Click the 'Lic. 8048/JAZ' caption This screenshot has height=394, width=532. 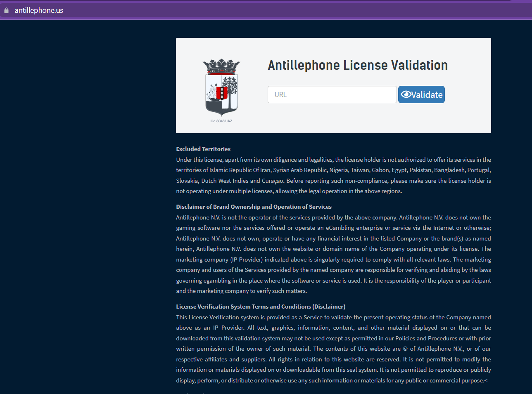(x=221, y=121)
